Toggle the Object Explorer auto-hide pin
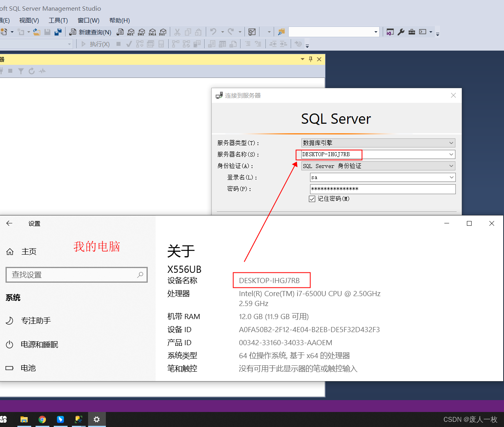Screen dimensions: 504x427 click(311, 59)
